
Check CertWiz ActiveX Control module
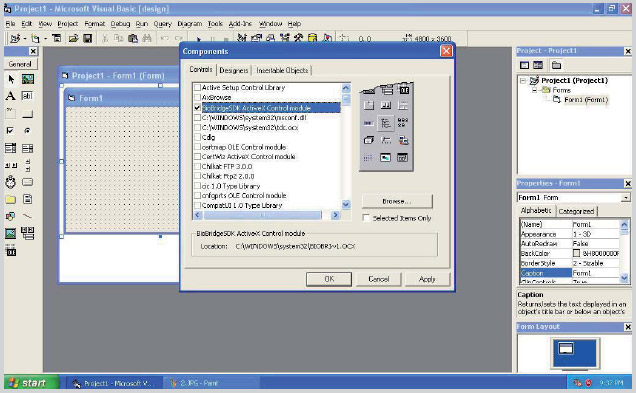[x=198, y=157]
